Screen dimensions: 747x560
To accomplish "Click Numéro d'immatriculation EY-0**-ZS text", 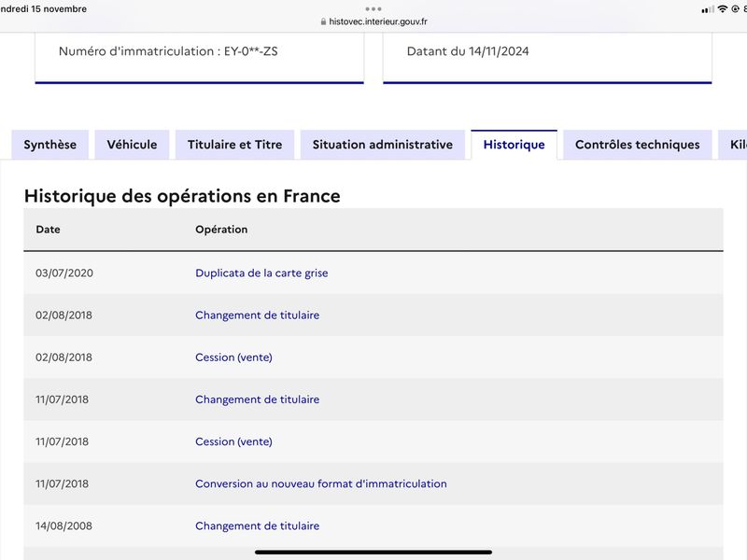I will [x=168, y=51].
